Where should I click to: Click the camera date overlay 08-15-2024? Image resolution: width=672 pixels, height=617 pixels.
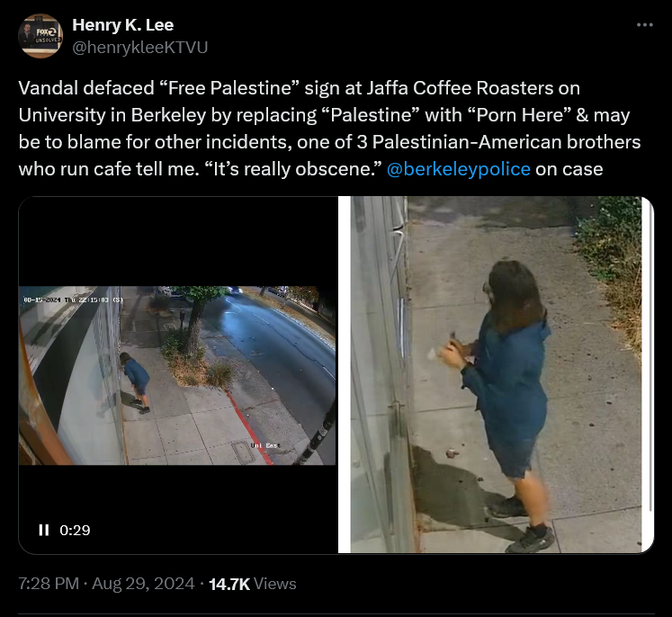click(x=42, y=300)
